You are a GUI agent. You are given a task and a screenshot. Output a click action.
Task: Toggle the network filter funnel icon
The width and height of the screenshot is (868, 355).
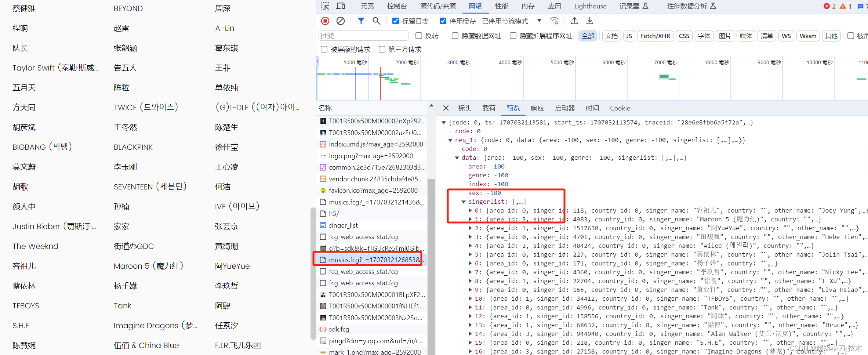click(361, 21)
